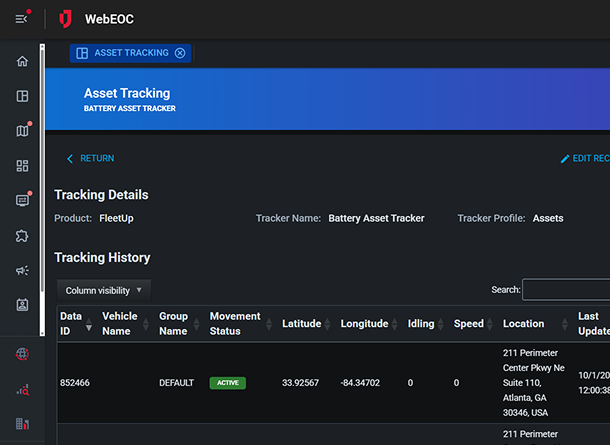Close the Asset Tracking tab
Viewport: 610px width, 445px height.
pyautogui.click(x=180, y=53)
